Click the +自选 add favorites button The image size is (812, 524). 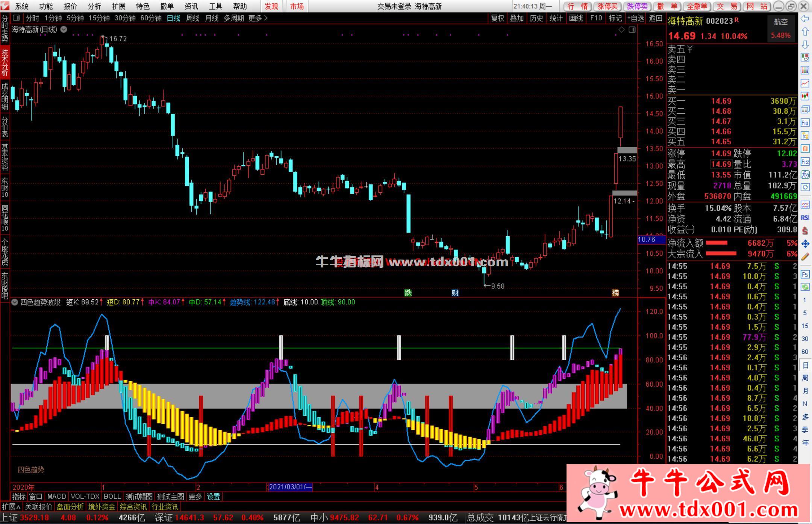[x=636, y=18]
